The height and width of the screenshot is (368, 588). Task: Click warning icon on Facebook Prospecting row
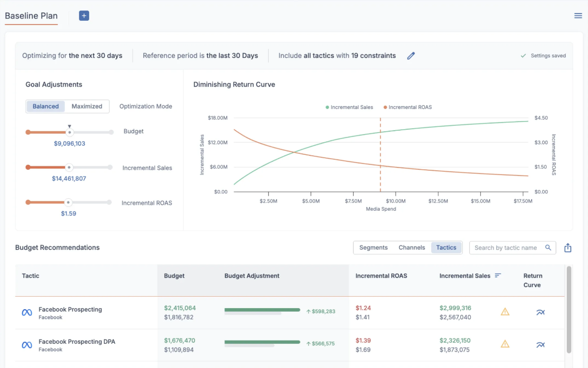click(505, 312)
